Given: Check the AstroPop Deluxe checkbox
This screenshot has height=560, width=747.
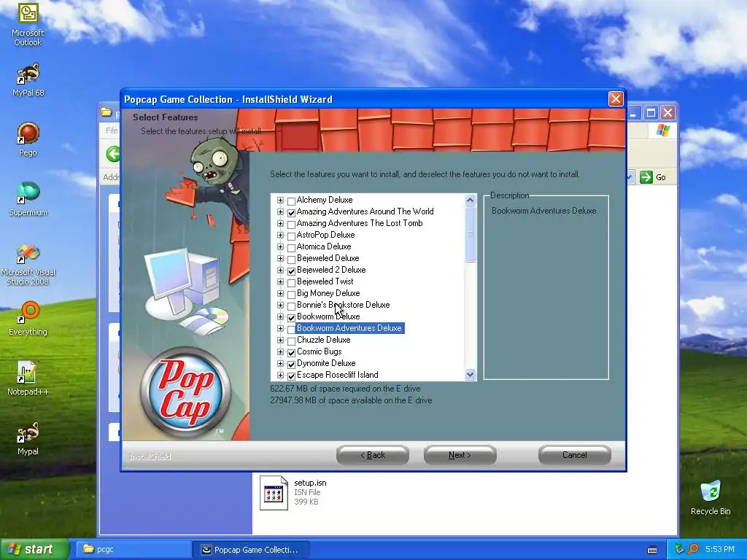Looking at the screenshot, I should [291, 236].
